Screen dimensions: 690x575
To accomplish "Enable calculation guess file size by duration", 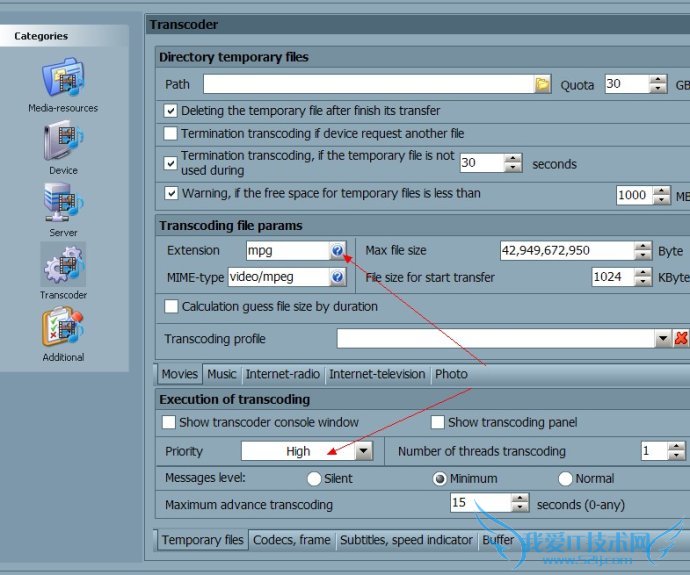I will coord(171,306).
